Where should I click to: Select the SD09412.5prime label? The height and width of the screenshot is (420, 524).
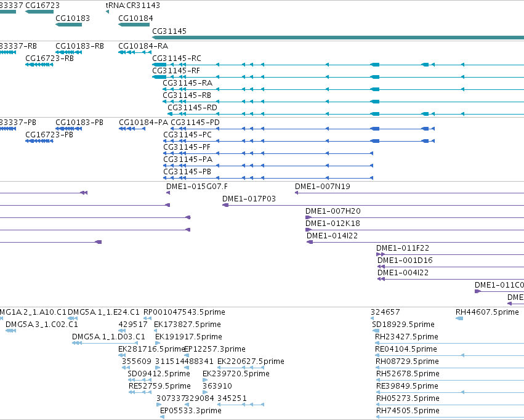159,374
